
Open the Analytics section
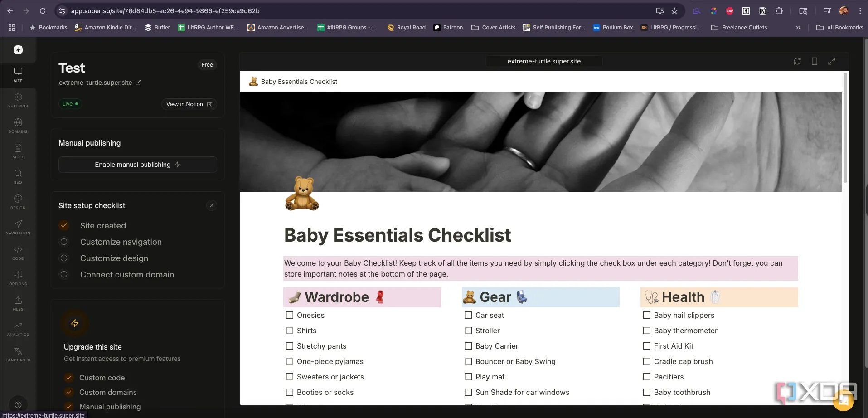(18, 329)
